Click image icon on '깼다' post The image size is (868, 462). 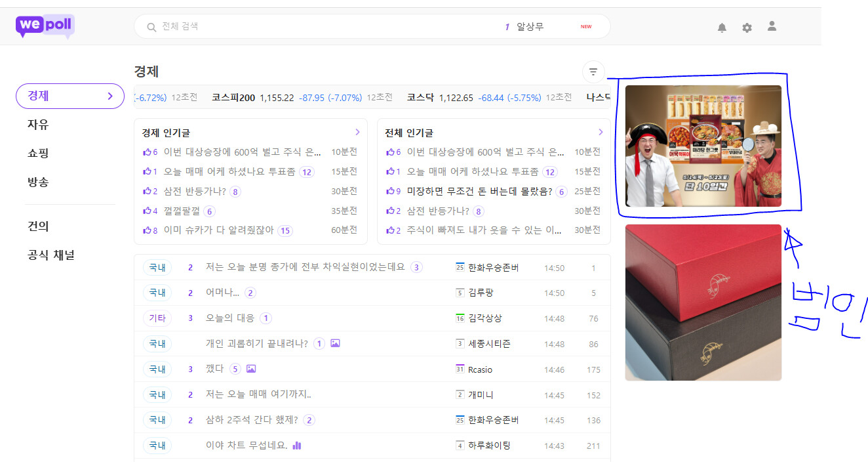pyautogui.click(x=250, y=369)
